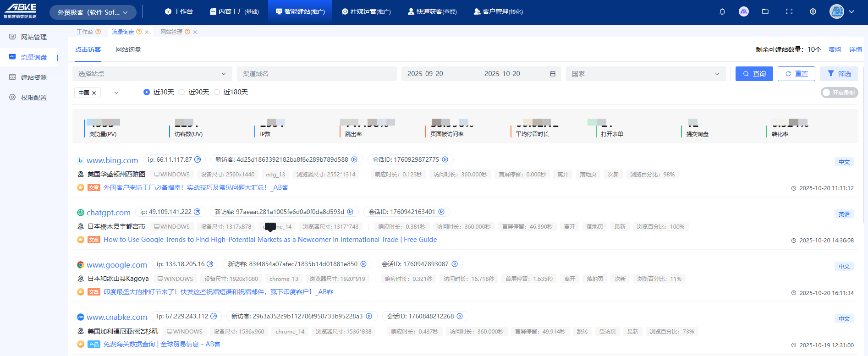The height and width of the screenshot is (356, 868).
Task: Click the fullscreen toggle icon
Action: coord(789,11)
